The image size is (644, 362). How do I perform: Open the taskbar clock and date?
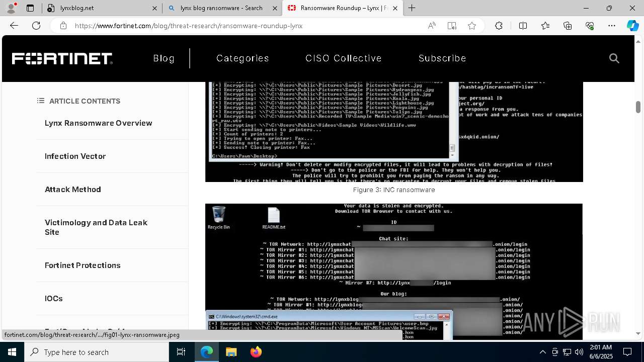601,352
